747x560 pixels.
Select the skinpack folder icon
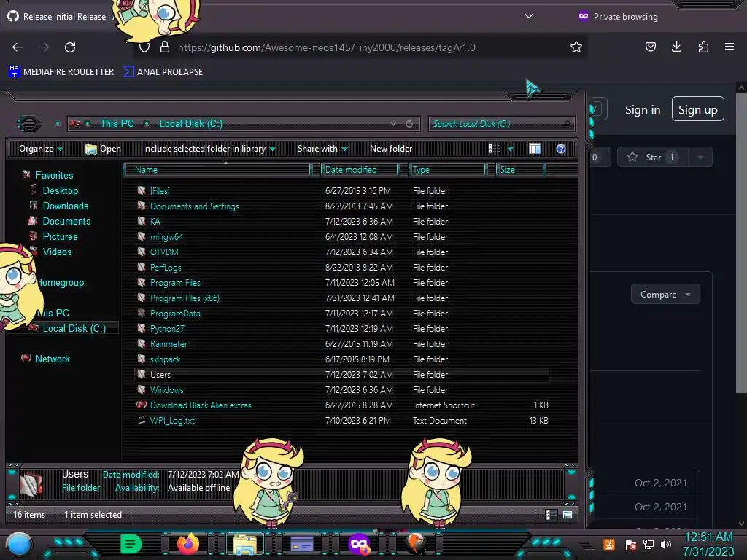coord(141,359)
